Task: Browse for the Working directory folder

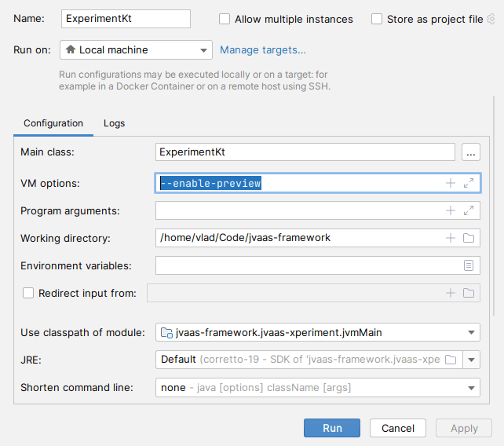Action: [469, 238]
